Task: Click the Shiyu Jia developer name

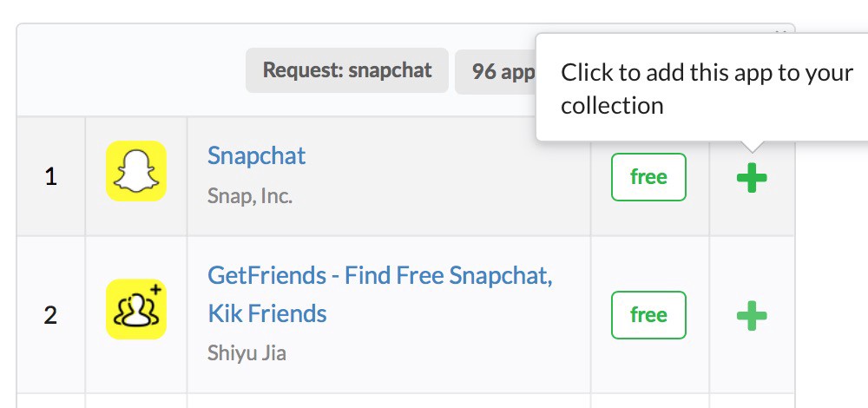Action: (x=247, y=353)
